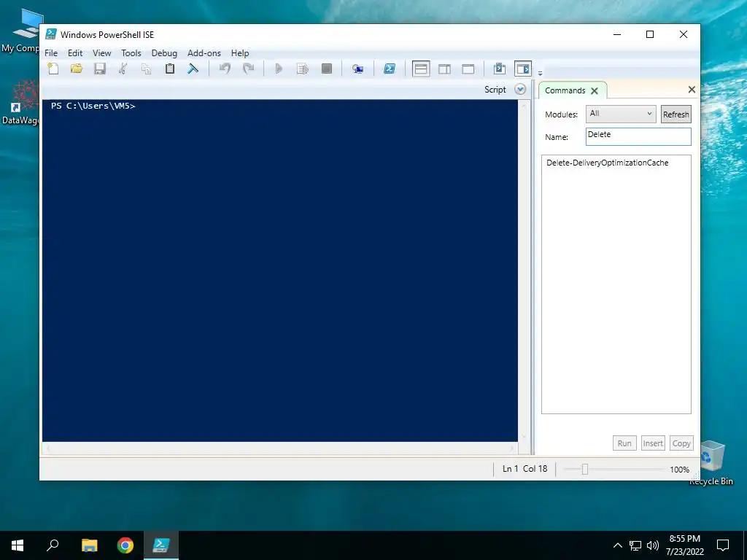
Task: Open the Help menu
Action: tap(239, 53)
